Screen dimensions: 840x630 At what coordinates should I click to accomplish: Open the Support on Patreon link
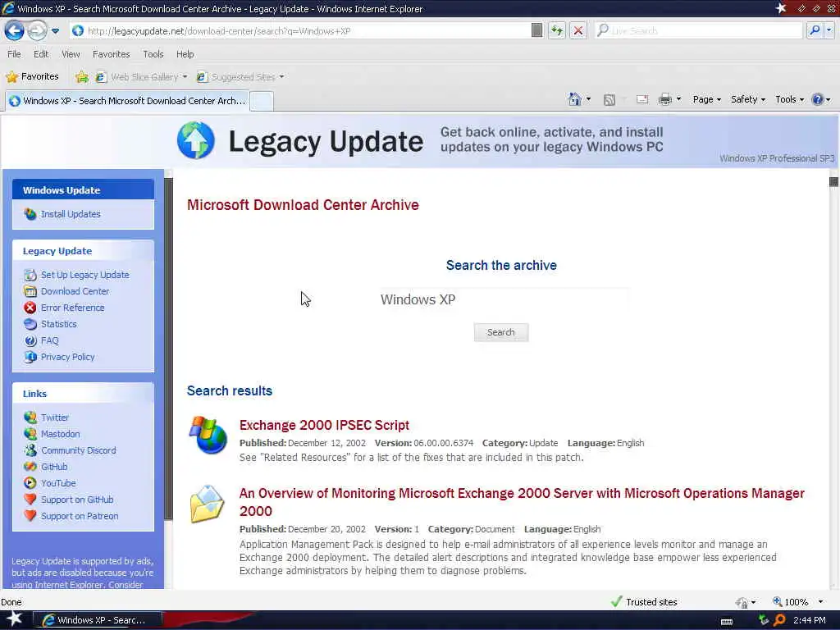coord(80,516)
